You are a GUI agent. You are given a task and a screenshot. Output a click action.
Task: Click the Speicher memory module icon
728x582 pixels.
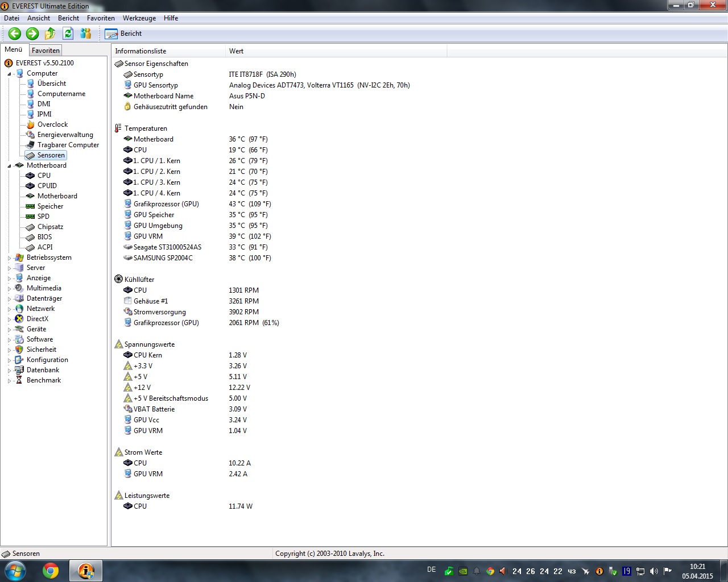(x=31, y=206)
